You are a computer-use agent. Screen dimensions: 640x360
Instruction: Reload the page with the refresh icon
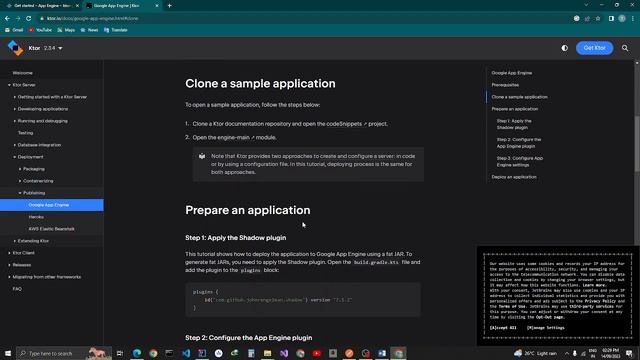point(29,18)
